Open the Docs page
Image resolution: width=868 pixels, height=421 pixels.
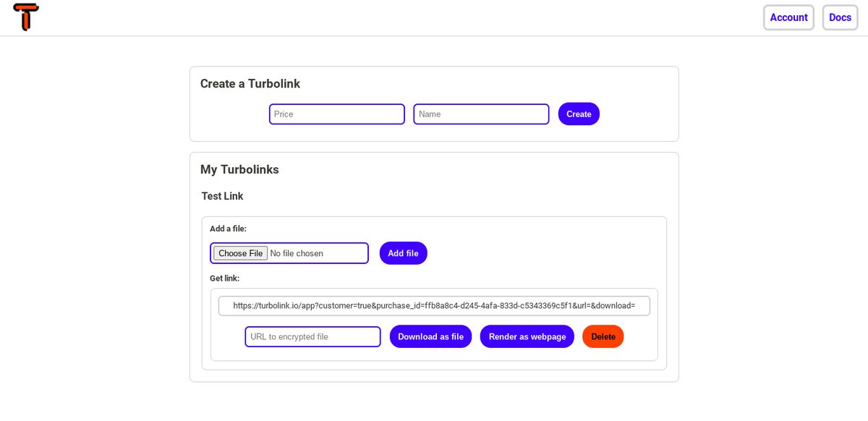click(x=840, y=17)
